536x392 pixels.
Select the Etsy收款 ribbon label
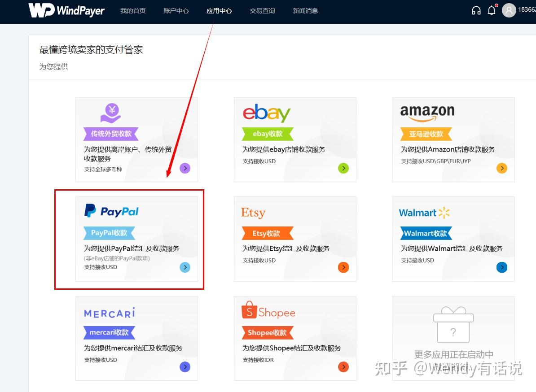(268, 233)
